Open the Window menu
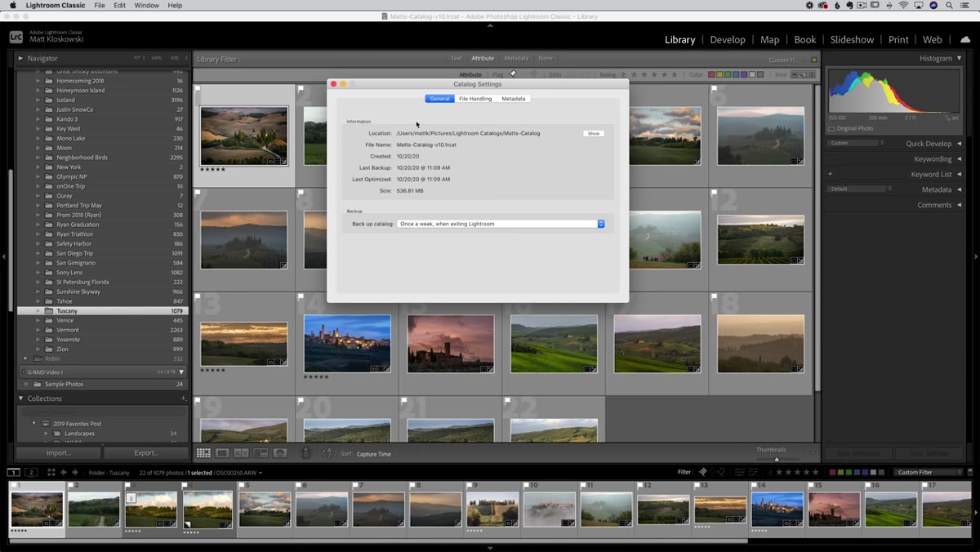This screenshot has width=980, height=552. [x=147, y=5]
